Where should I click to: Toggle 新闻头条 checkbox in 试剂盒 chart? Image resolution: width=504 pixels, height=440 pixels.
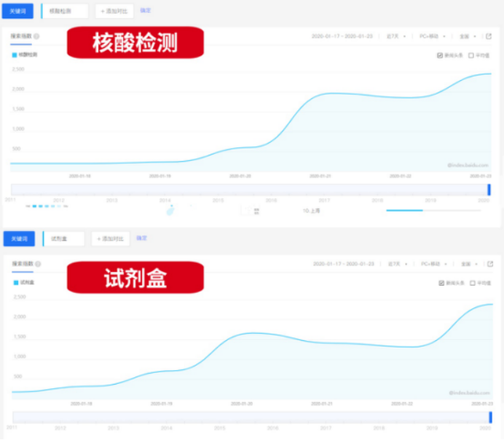[441, 283]
